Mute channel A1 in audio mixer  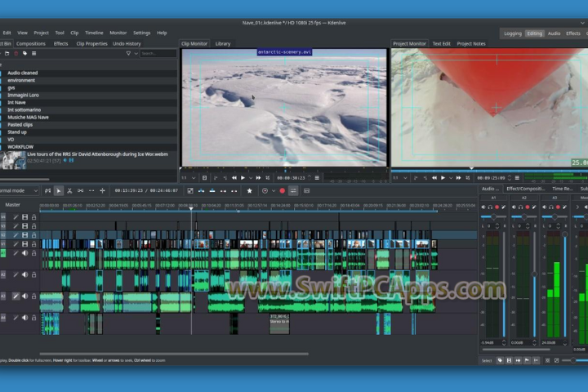[483, 207]
